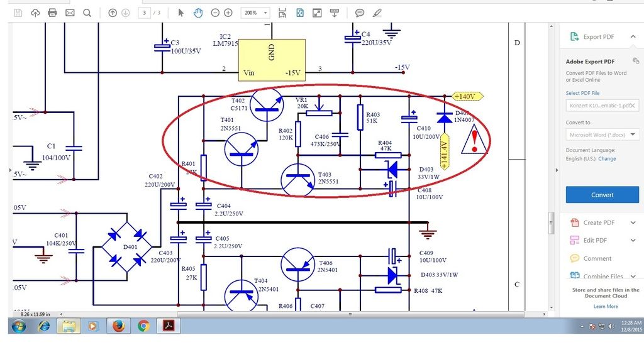Open Google Chrome from taskbar
Viewport: 644px width, 362px height.
point(143,326)
